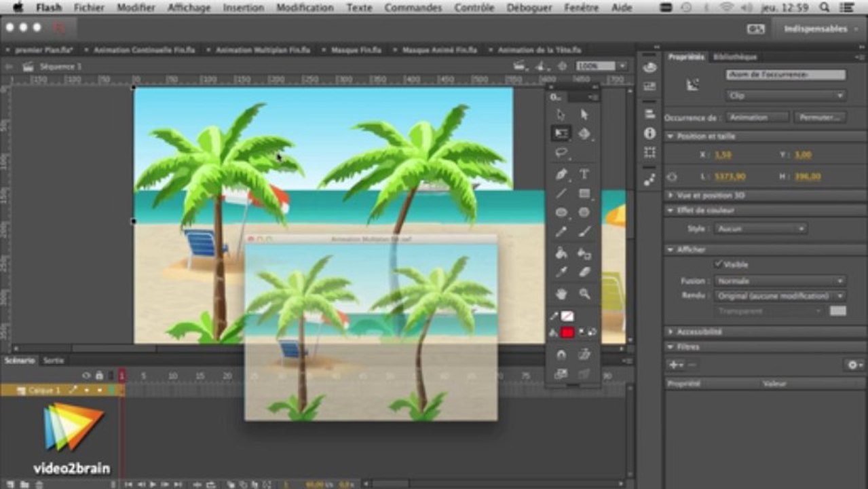Click the Permuter button
Image resolution: width=868 pixels, height=489 pixels.
pyautogui.click(x=820, y=117)
